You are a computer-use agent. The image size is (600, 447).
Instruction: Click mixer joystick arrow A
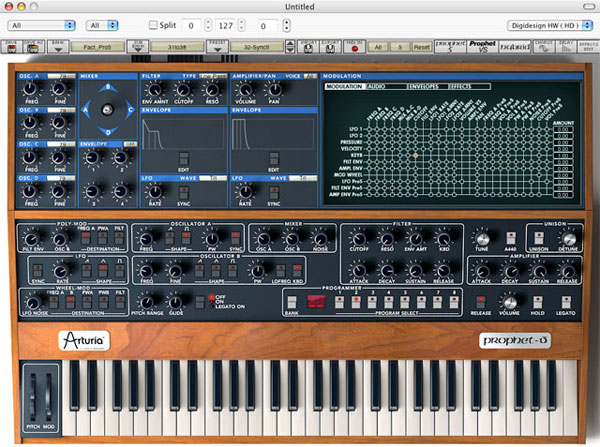[85, 110]
